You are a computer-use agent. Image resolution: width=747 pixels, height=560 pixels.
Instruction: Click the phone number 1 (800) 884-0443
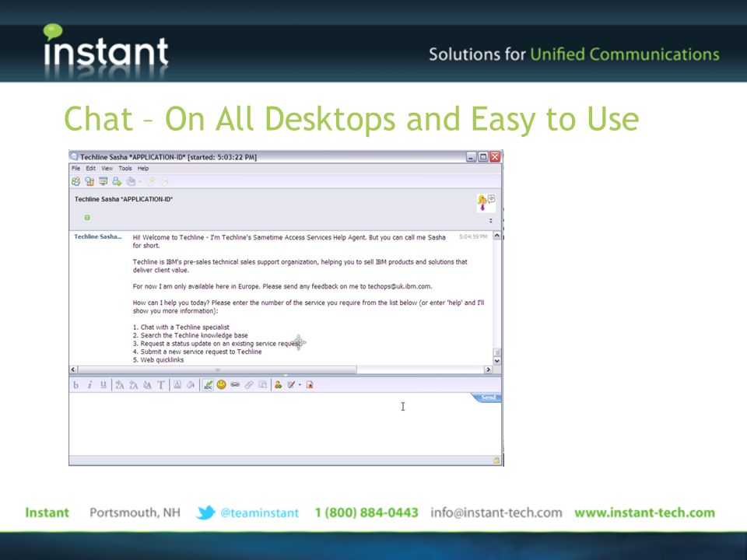(x=366, y=513)
